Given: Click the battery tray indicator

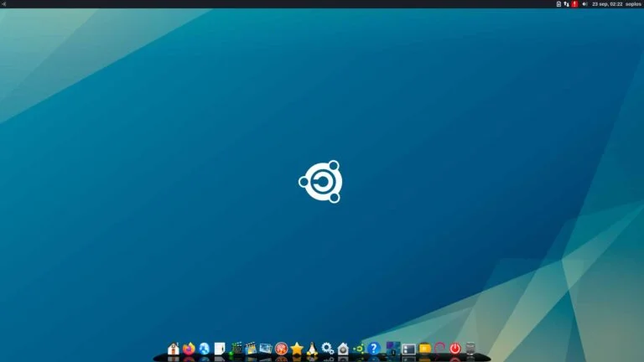Looking at the screenshot, I should tap(558, 4).
